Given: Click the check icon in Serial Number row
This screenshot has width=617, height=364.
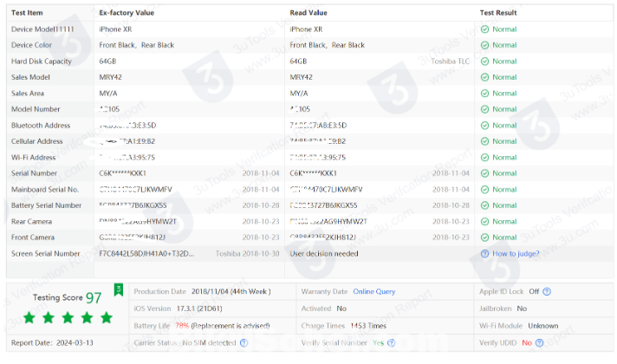Looking at the screenshot, I should pyautogui.click(x=484, y=173).
